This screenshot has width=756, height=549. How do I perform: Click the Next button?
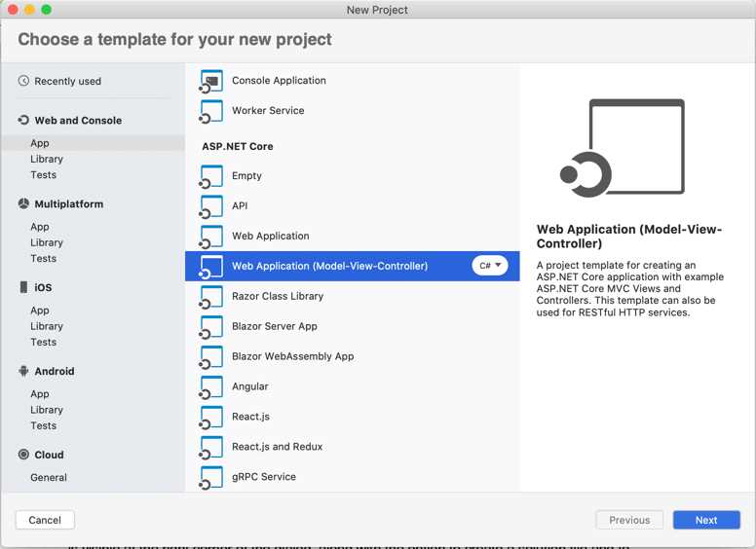click(706, 520)
